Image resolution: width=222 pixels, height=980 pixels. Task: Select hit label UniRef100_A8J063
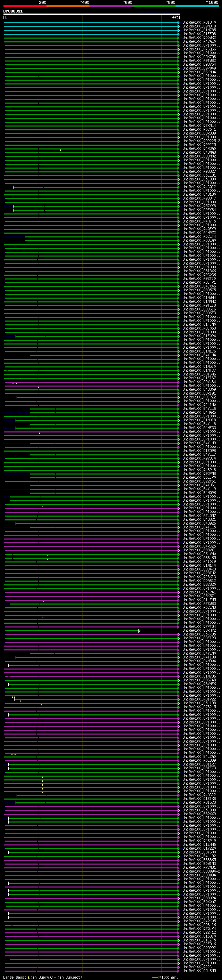pos(199,328)
